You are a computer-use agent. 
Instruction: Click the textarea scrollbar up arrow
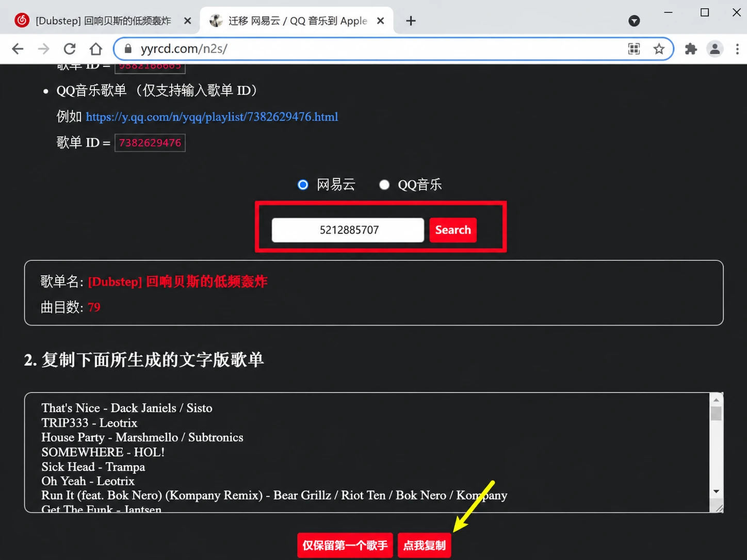tap(716, 400)
